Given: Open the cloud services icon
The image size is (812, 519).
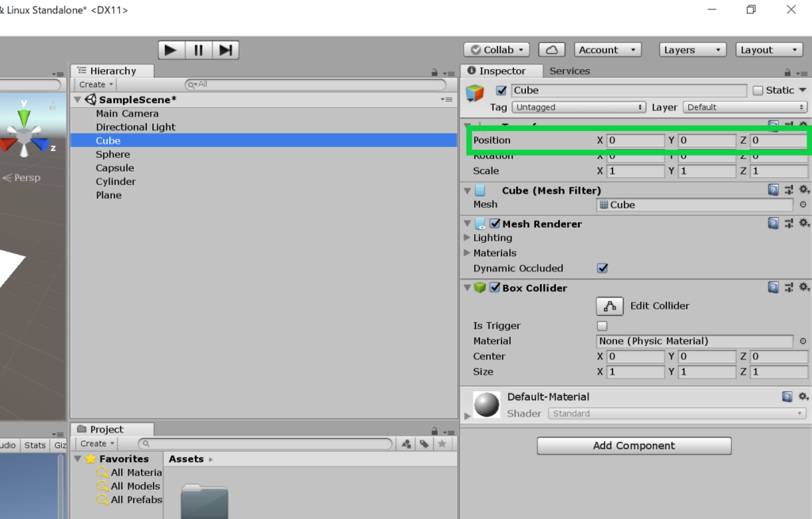Looking at the screenshot, I should coord(551,50).
